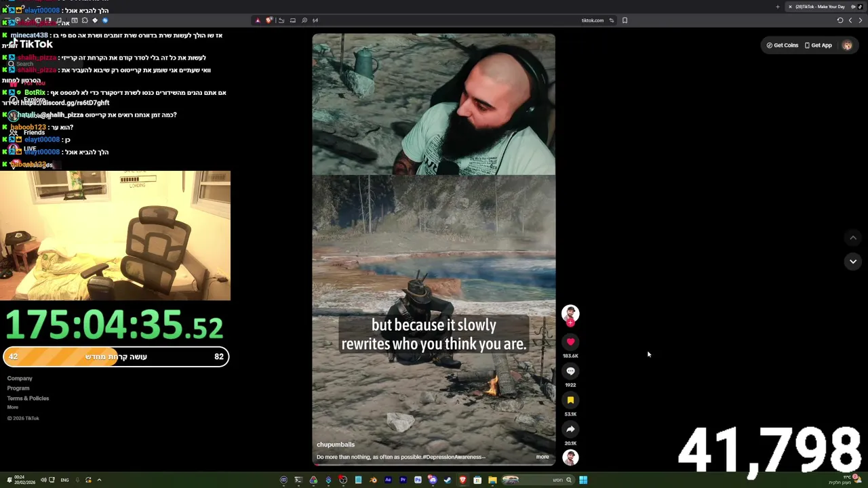Open the comments via speech bubble icon
The height and width of the screenshot is (488, 868).
[570, 371]
